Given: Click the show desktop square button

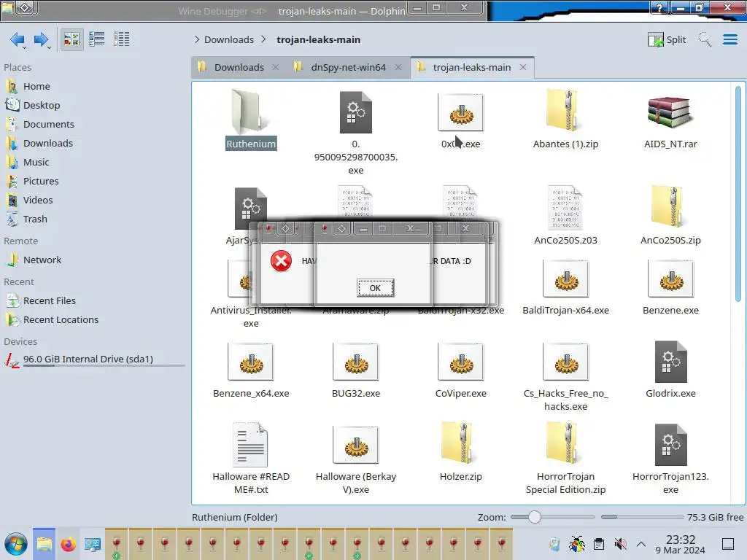Looking at the screenshot, I should (x=728, y=544).
